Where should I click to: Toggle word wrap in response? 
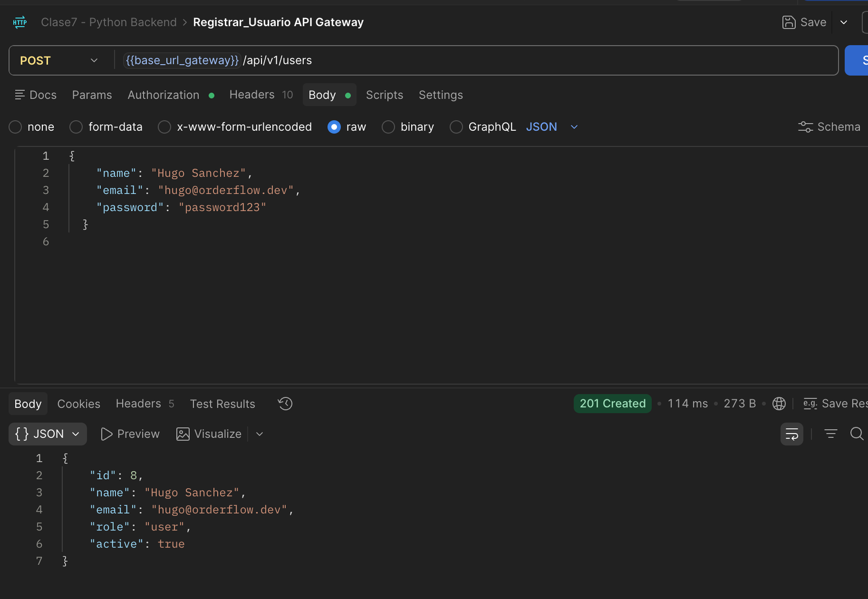[792, 434]
